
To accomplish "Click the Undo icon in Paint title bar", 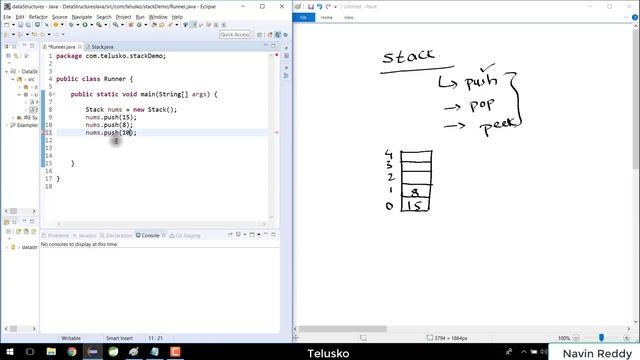I will 320,7.
